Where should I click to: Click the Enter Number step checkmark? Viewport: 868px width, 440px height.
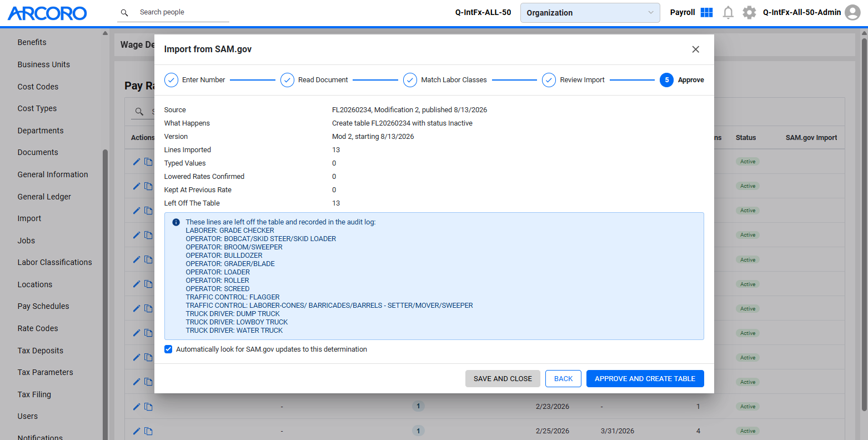click(x=171, y=80)
